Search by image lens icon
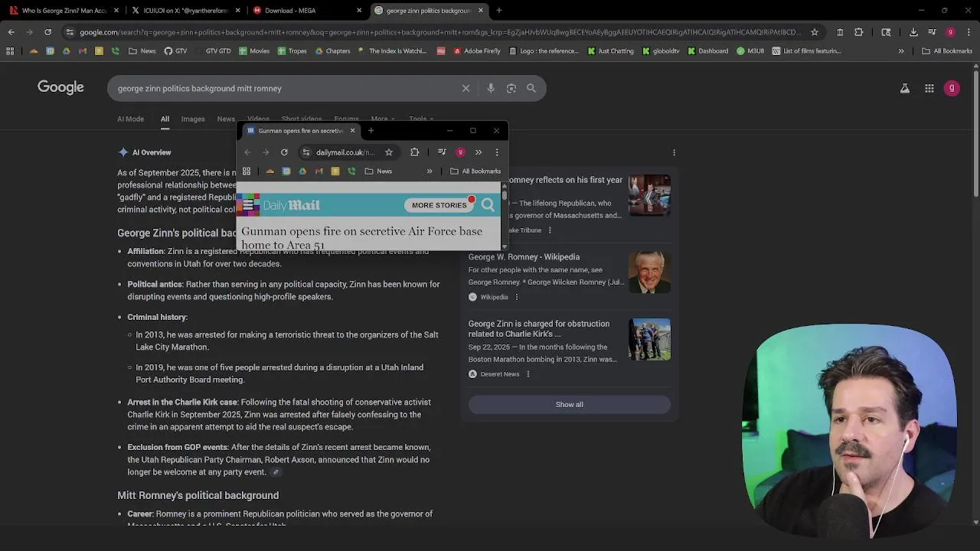 [x=511, y=88]
